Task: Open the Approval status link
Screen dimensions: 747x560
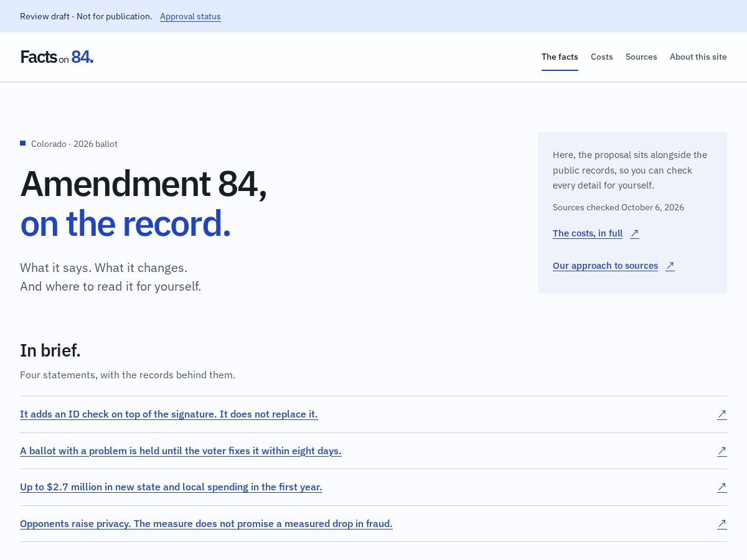Action: point(190,16)
